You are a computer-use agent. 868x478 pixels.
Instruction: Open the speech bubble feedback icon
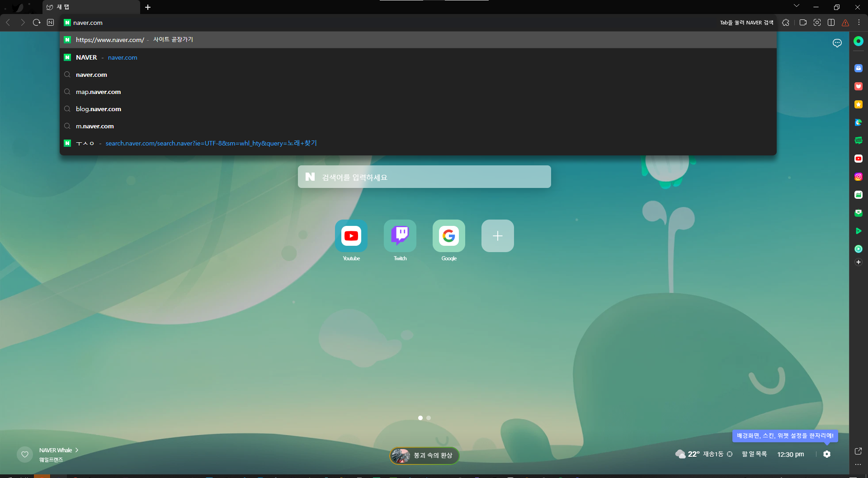point(837,43)
